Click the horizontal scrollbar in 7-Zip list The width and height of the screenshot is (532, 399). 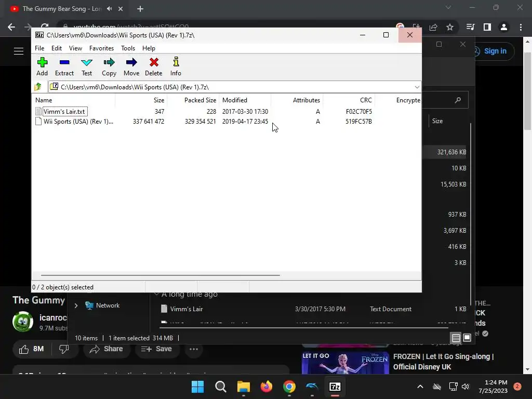[x=160, y=275]
